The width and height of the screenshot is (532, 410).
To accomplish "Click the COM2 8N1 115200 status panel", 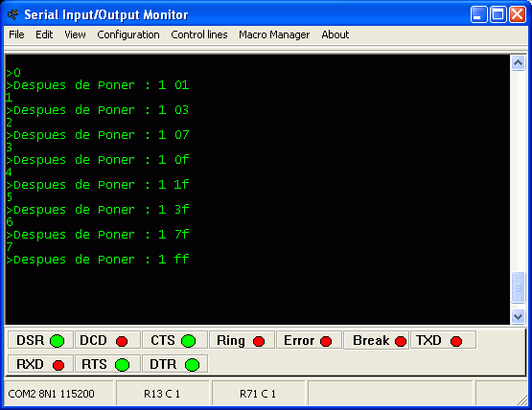I will [58, 394].
